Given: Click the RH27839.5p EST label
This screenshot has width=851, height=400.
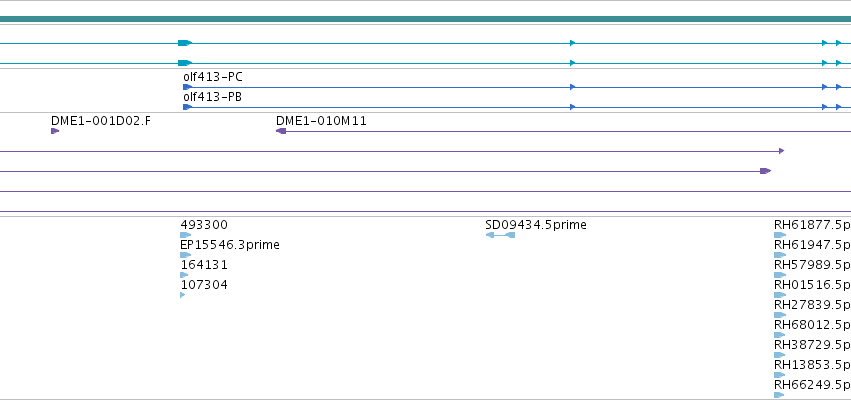Looking at the screenshot, I should 812,305.
